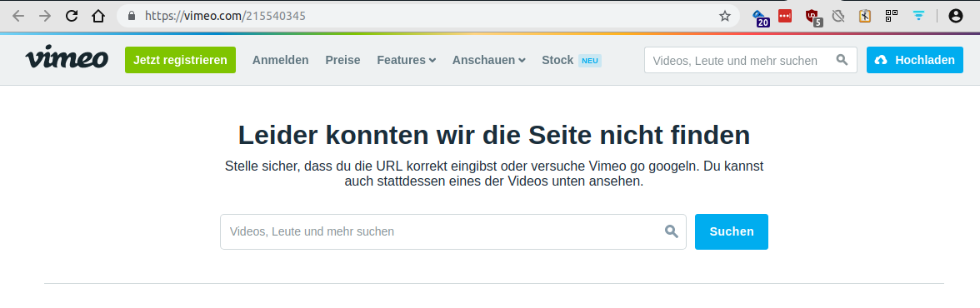Open the Preise pricing link
The image size is (980, 308).
click(x=343, y=60)
